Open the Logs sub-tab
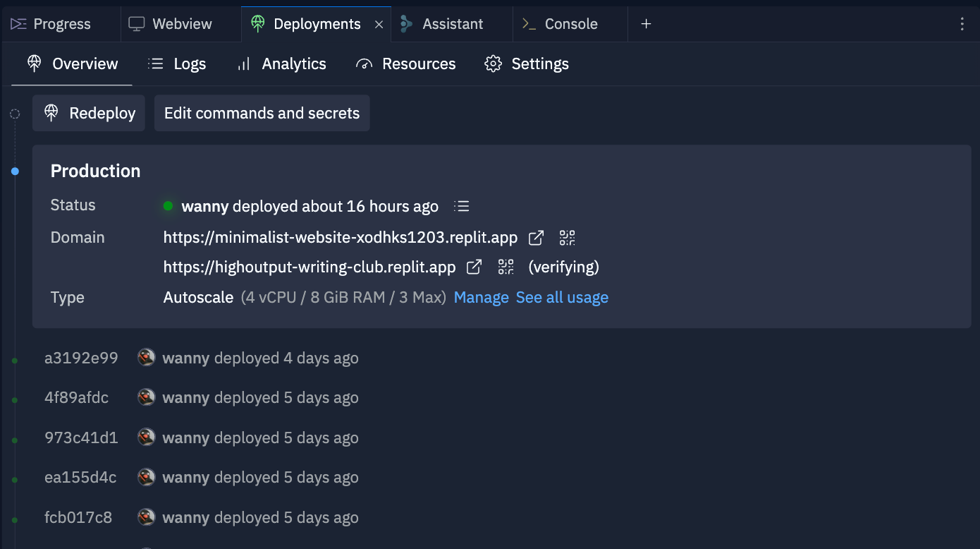 point(177,64)
